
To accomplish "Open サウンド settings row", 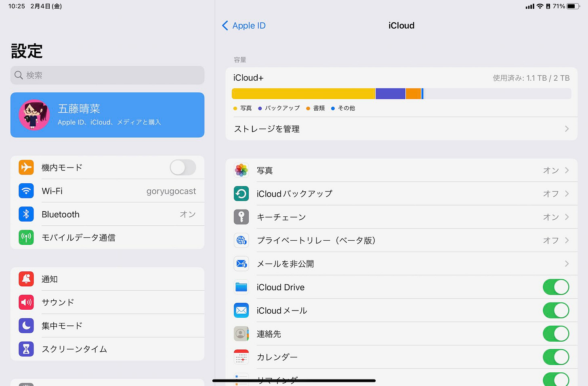I will [107, 302].
